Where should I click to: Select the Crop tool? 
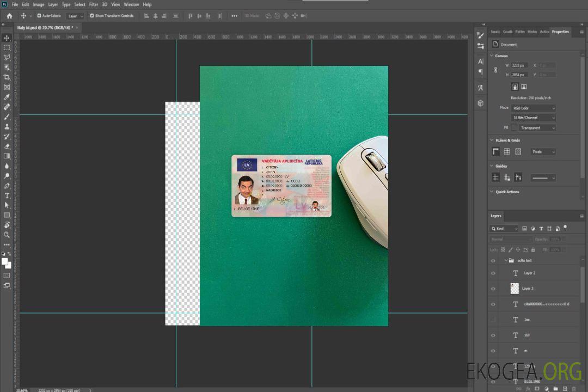click(x=7, y=77)
